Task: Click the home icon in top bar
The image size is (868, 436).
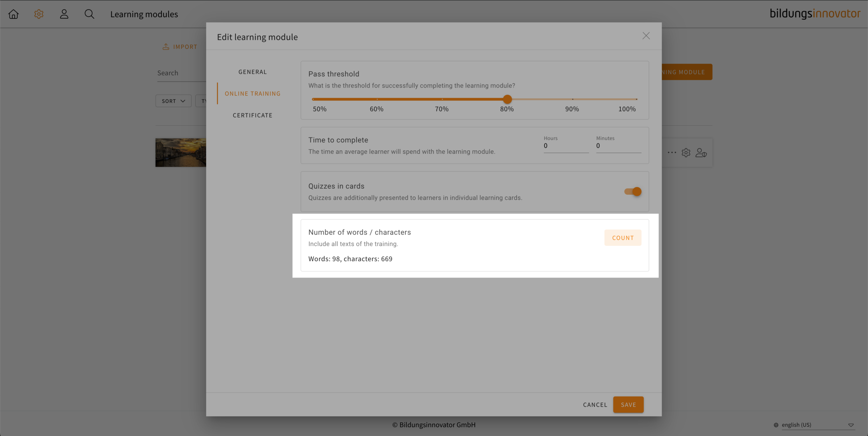Action: [x=14, y=14]
